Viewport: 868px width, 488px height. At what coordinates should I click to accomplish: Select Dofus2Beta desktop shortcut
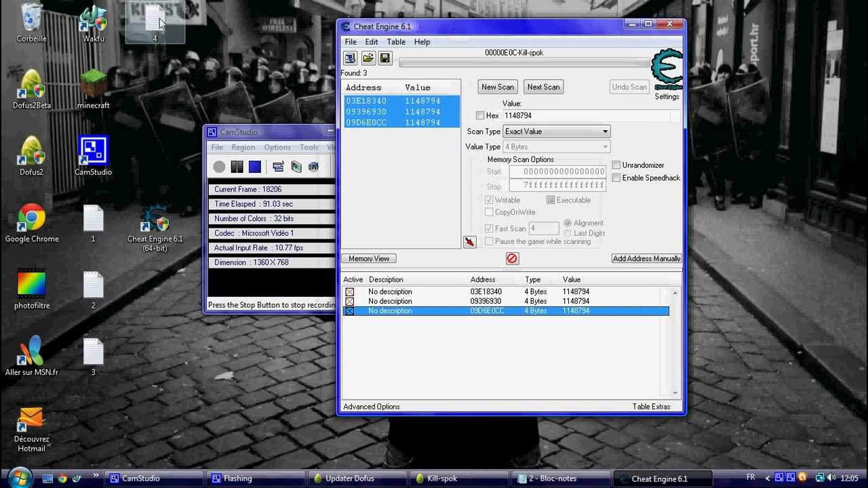tap(32, 89)
